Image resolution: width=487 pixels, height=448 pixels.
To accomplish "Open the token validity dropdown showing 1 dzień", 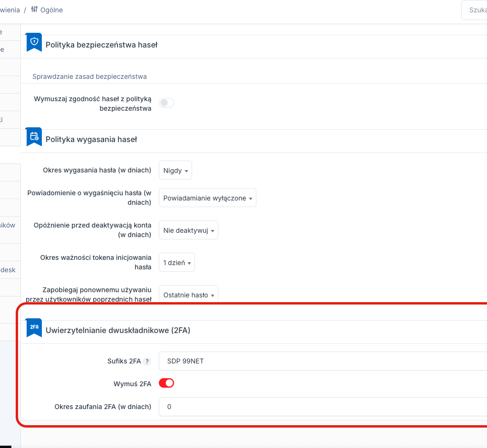I will pyautogui.click(x=176, y=263).
